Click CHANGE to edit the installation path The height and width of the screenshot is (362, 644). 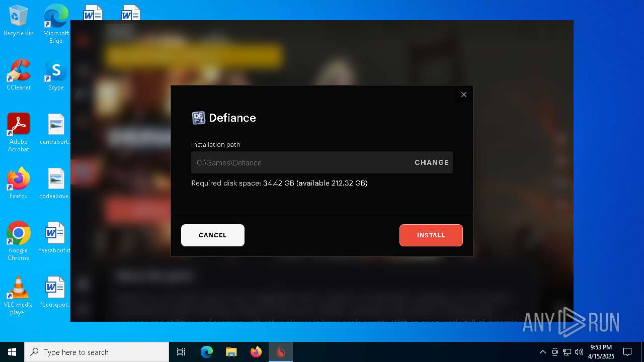click(x=432, y=162)
